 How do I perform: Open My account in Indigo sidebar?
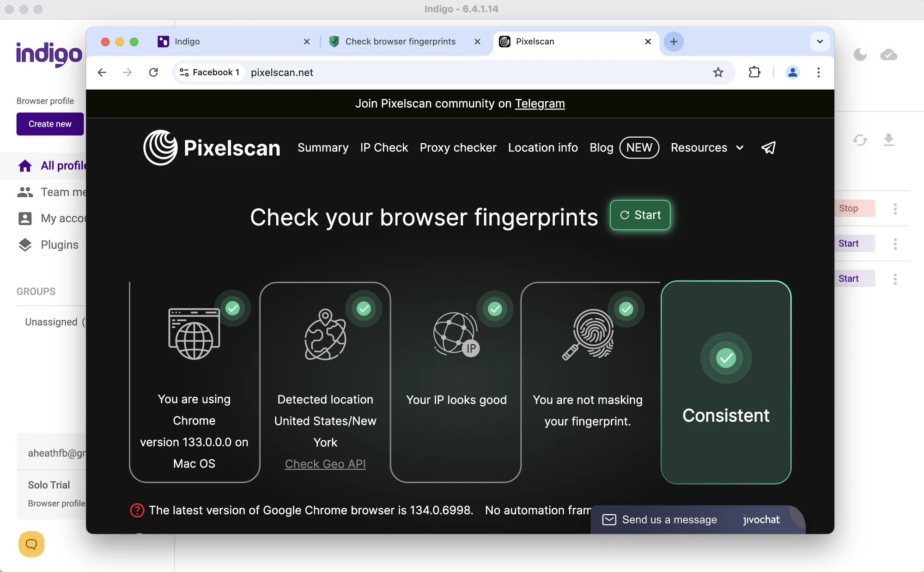point(52,218)
